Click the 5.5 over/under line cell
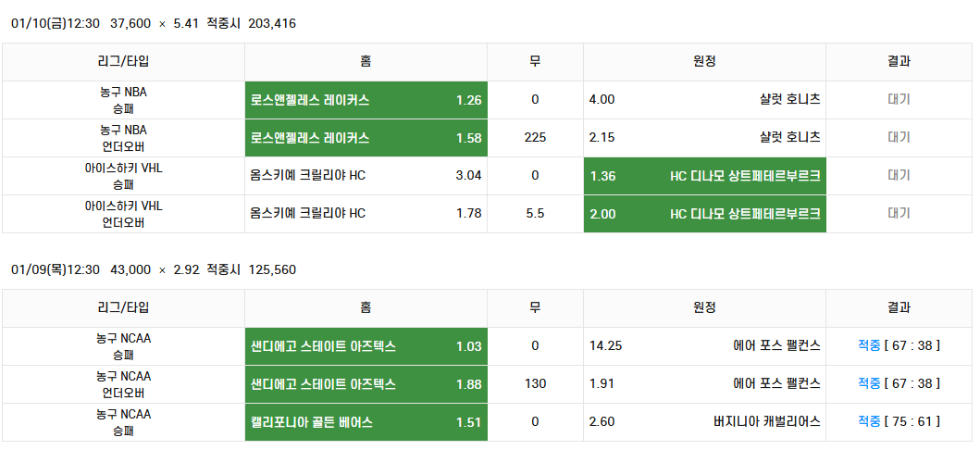 pos(535,214)
